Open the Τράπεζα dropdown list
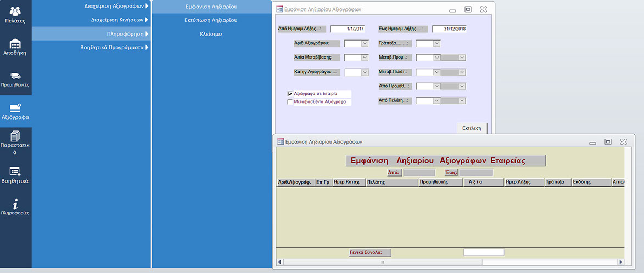 pos(436,43)
